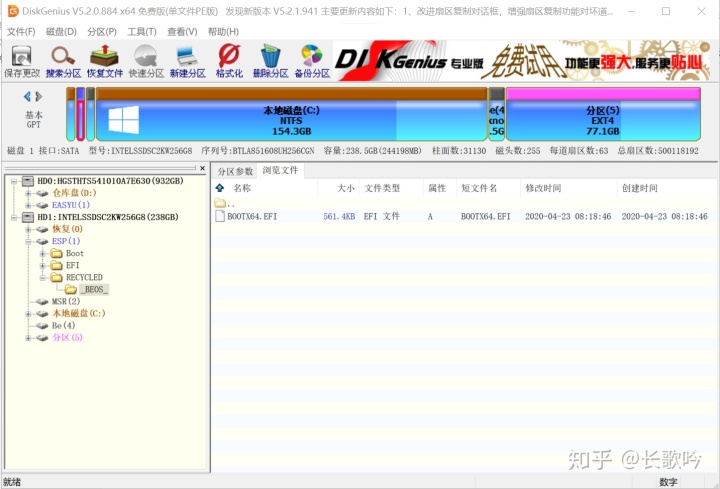Sort by 文件类型 column header
Image resolution: width=720 pixels, height=489 pixels.
point(382,188)
